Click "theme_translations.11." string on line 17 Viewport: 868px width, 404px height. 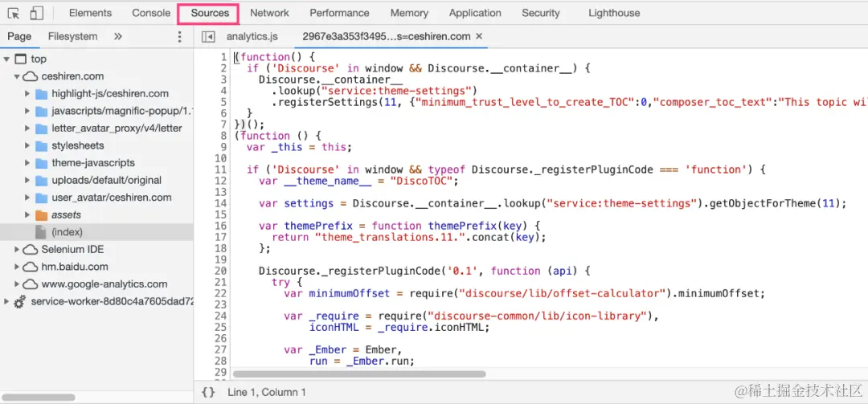point(391,238)
